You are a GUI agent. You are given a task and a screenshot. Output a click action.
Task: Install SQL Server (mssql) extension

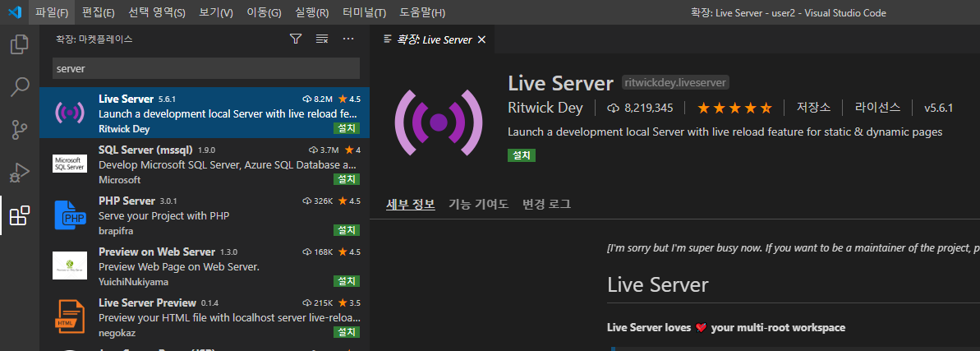coord(347,179)
